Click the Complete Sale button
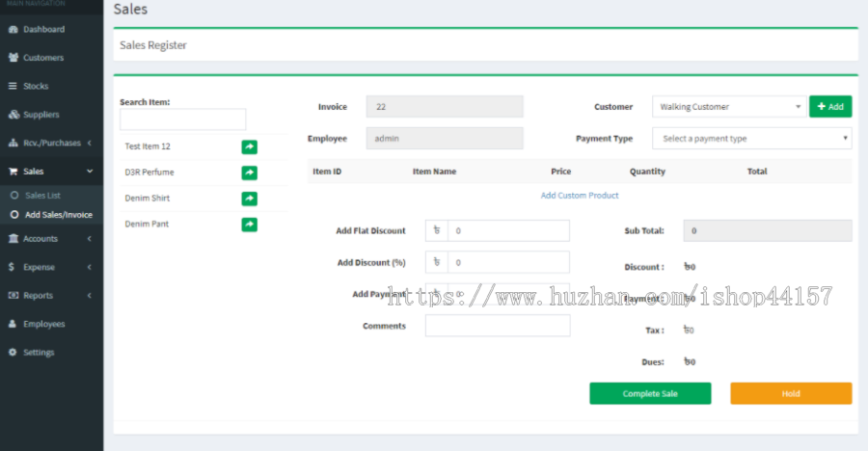868x451 pixels. click(x=650, y=393)
